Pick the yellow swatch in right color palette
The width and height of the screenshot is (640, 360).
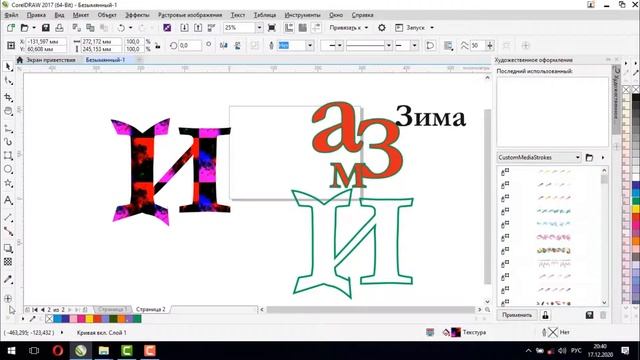tap(636, 209)
